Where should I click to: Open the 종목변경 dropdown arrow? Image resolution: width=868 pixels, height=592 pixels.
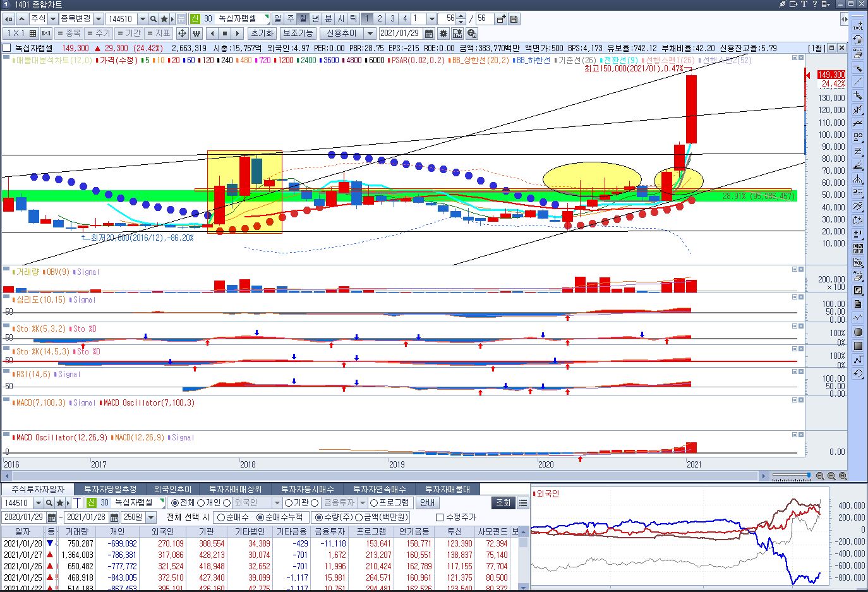[99, 19]
